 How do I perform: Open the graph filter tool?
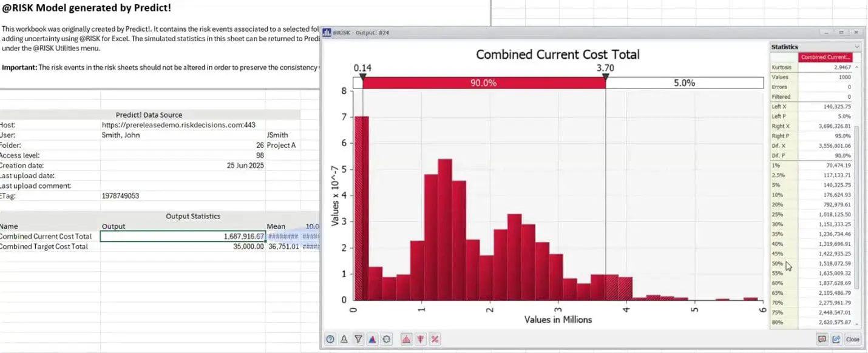(x=358, y=339)
